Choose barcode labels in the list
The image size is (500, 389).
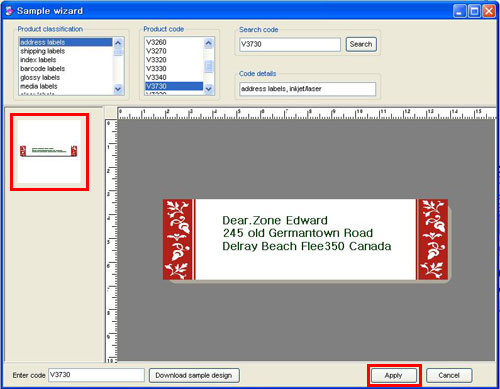click(x=42, y=69)
